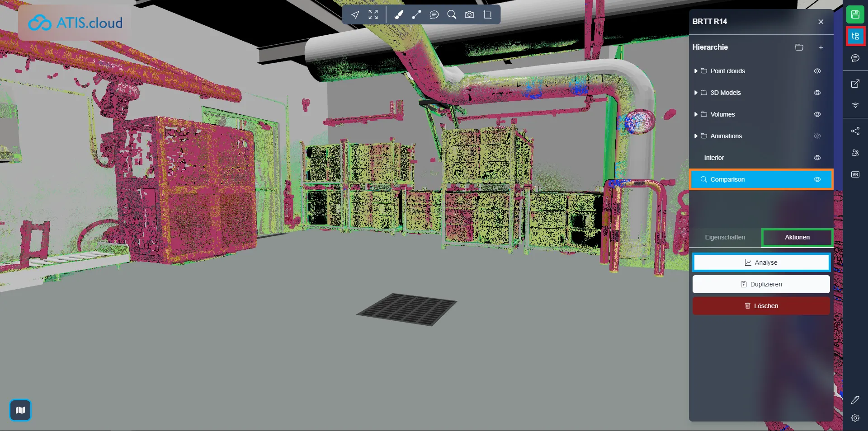The image size is (868, 431).
Task: Open settings gear in right sidebar
Action: [x=855, y=418]
